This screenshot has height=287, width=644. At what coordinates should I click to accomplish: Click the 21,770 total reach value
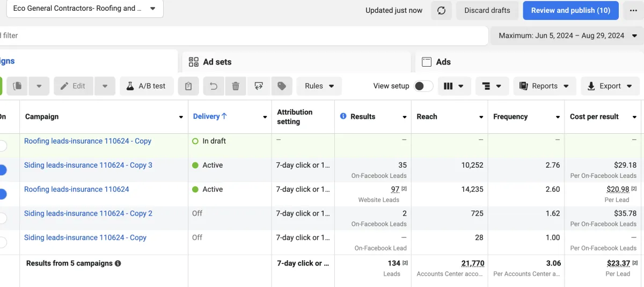(473, 263)
